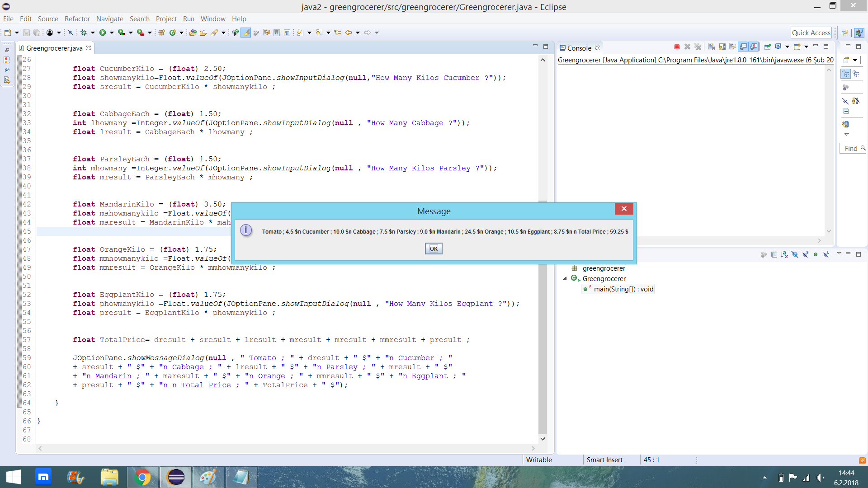Create a New Java Package icon
Viewport: 868px width, 488px height.
161,33
